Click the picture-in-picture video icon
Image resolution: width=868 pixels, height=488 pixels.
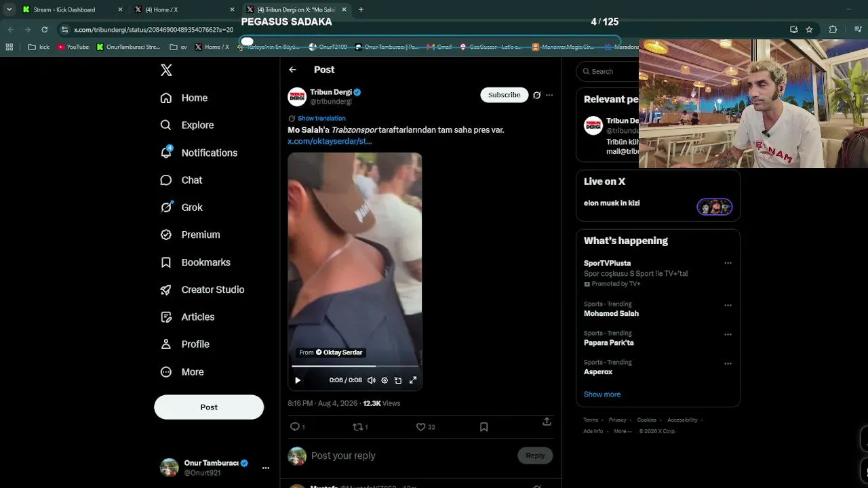[x=398, y=380]
